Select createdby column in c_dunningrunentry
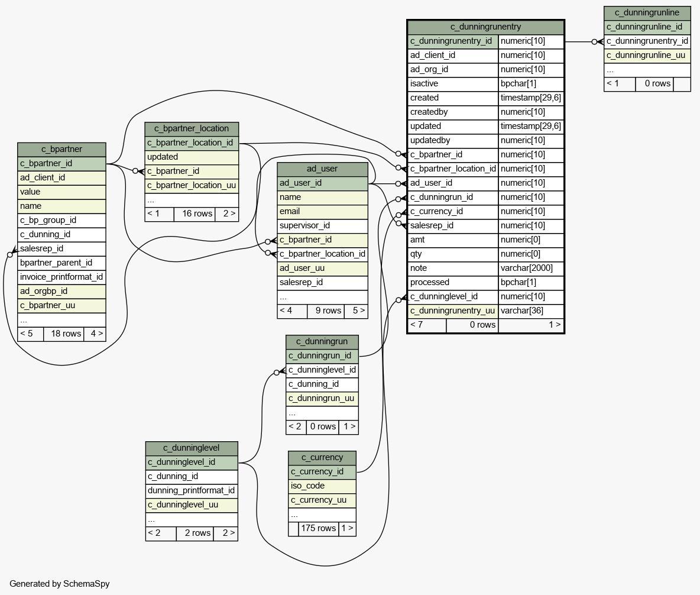Image resolution: width=700 pixels, height=595 pixels. (453, 112)
